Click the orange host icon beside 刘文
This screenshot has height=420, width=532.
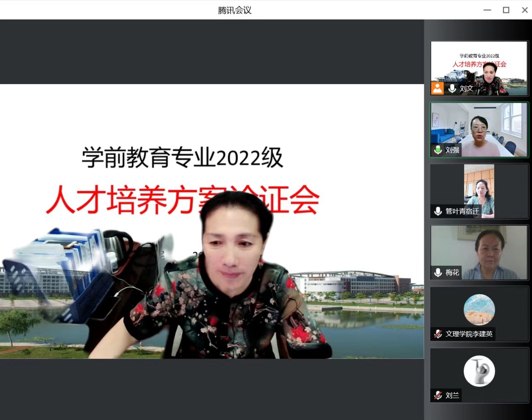click(x=437, y=88)
